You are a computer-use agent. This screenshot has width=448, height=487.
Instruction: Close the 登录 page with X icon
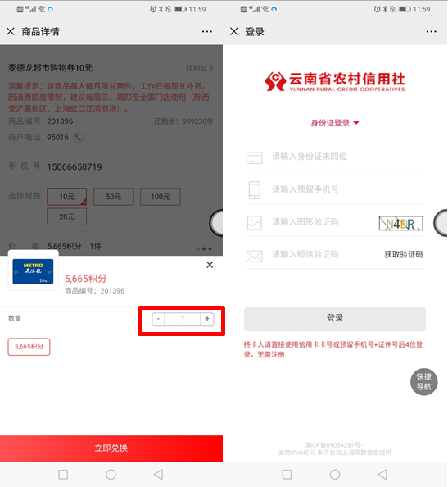(x=234, y=31)
